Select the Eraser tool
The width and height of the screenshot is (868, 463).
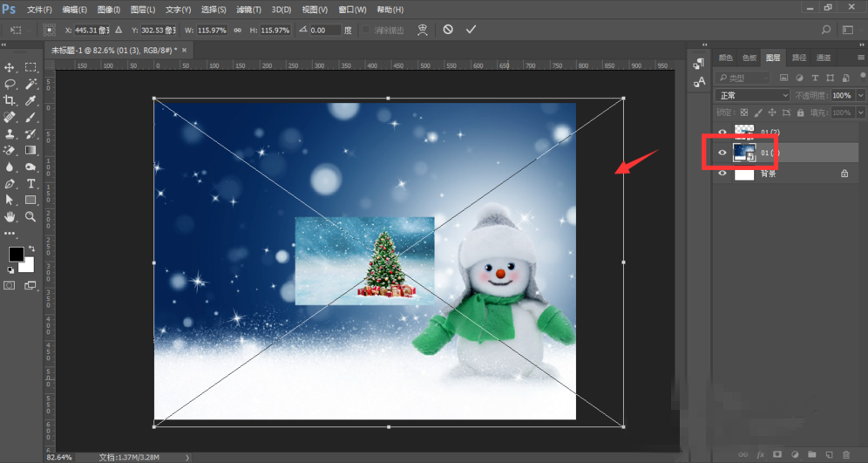(x=10, y=150)
